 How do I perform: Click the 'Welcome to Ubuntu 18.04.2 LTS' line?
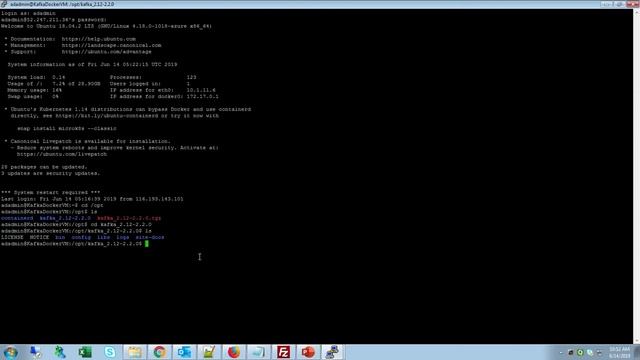tap(107, 26)
